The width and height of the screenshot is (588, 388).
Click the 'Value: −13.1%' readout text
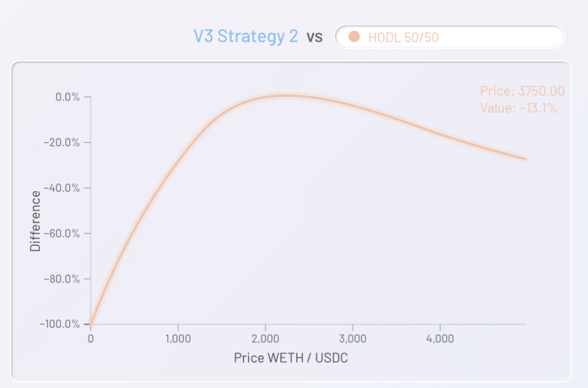click(519, 108)
